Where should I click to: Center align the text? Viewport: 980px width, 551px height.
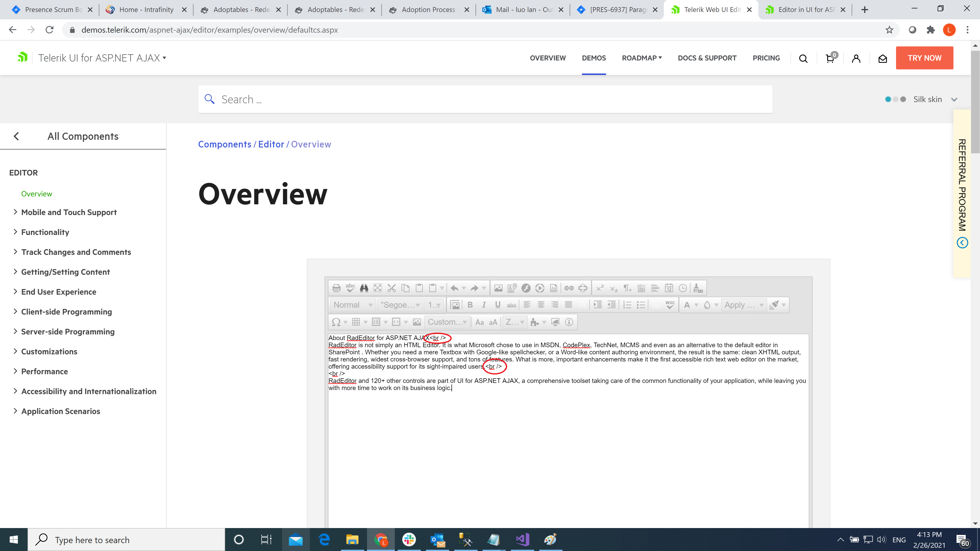(541, 305)
